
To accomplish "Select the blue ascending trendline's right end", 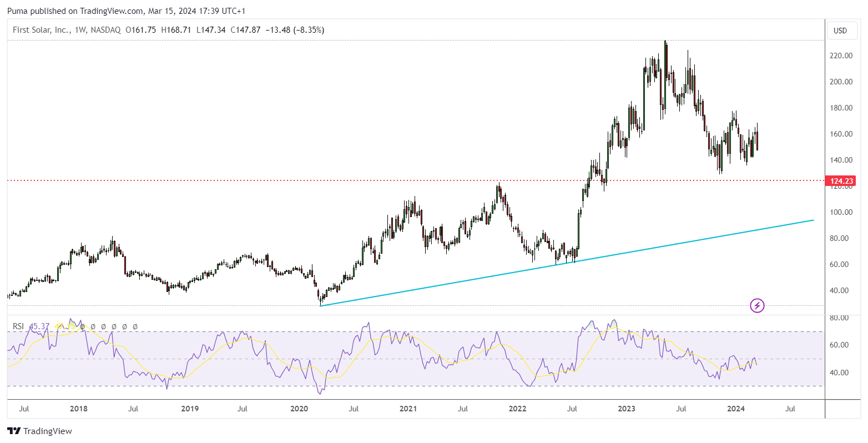I will [x=813, y=220].
